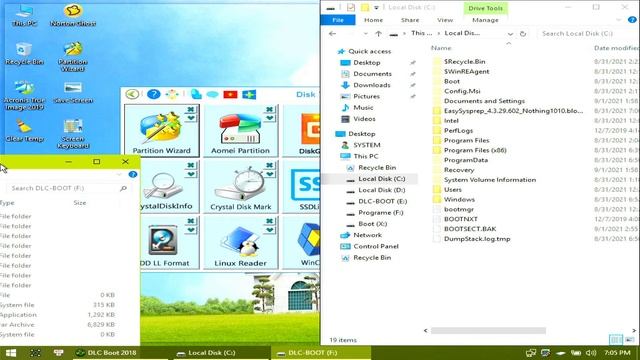Select BOOTSECT.BAK file
The width and height of the screenshot is (640, 360).
[470, 229]
